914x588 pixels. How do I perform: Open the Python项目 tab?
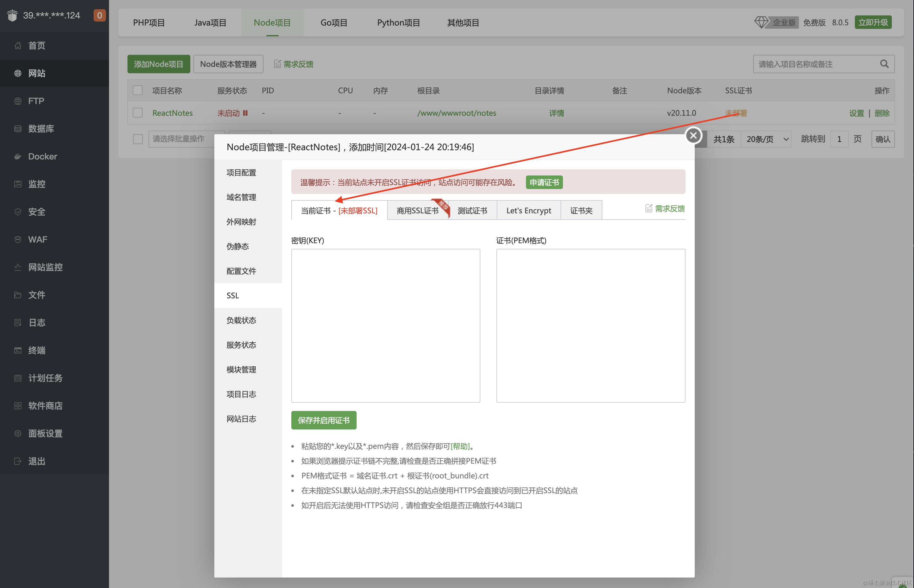click(398, 22)
